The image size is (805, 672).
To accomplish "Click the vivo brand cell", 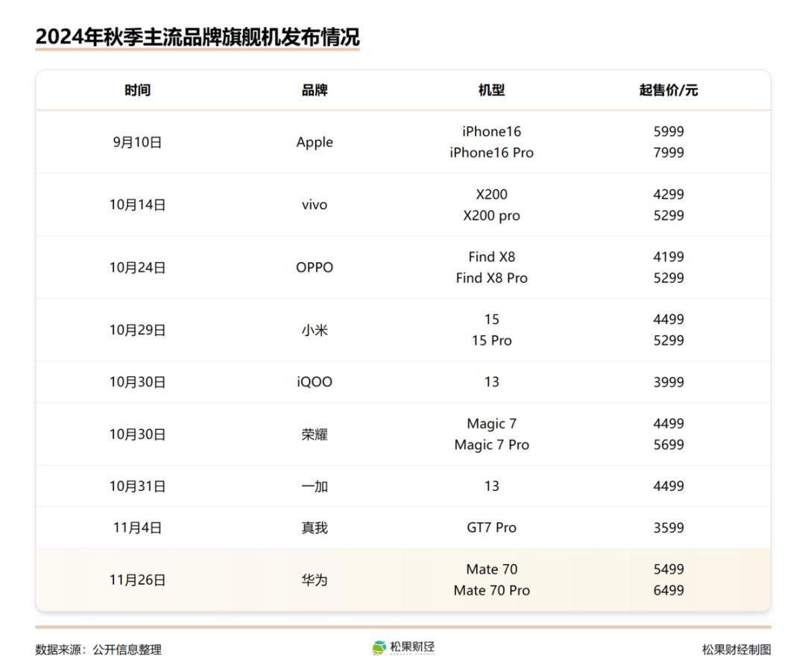I will click(x=315, y=205).
